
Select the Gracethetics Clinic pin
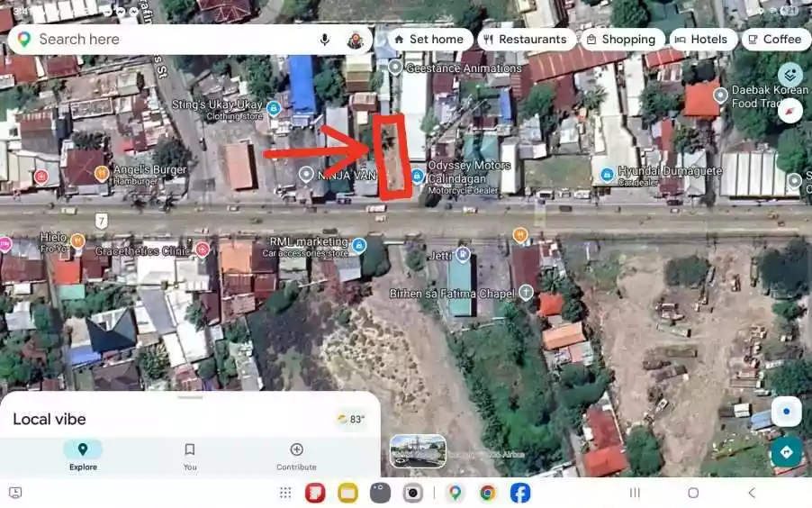coord(202,249)
